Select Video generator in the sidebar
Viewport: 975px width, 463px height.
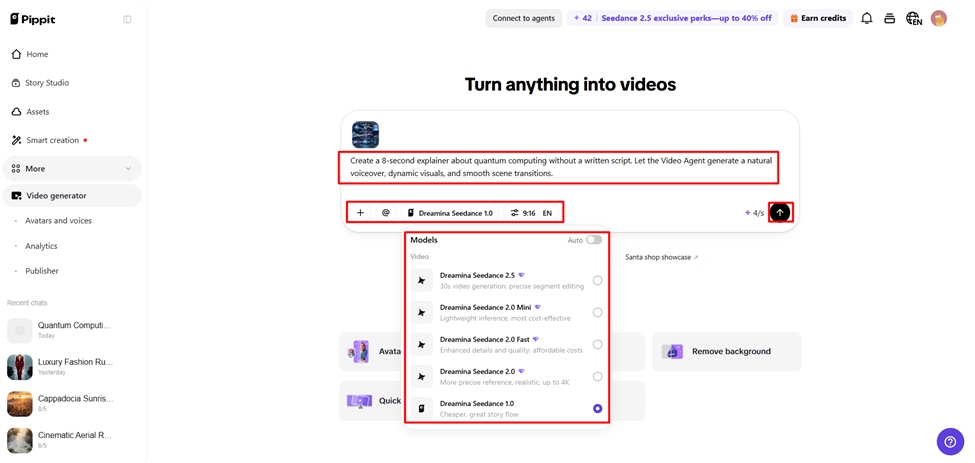click(72, 196)
